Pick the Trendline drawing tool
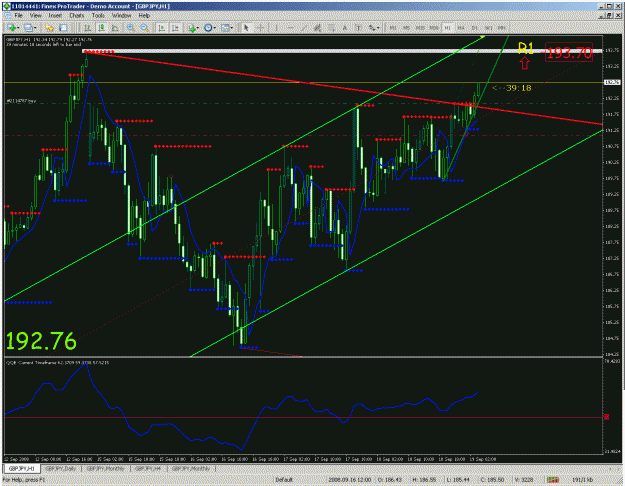Viewport: 625px width, 486px height. point(304,28)
